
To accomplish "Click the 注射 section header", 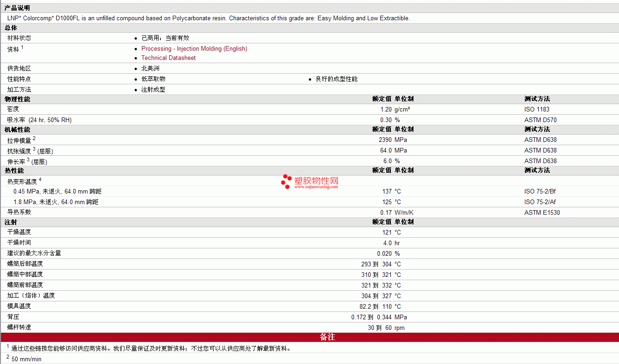I will pyautogui.click(x=11, y=222).
